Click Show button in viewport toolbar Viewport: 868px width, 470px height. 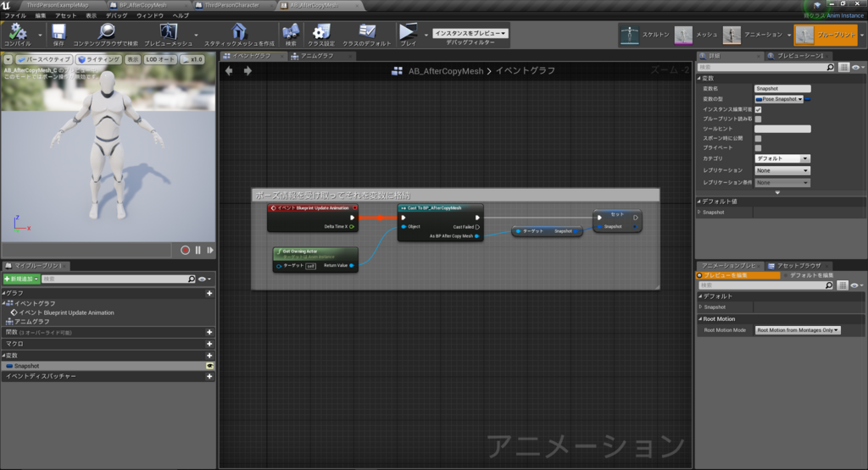pyautogui.click(x=133, y=59)
